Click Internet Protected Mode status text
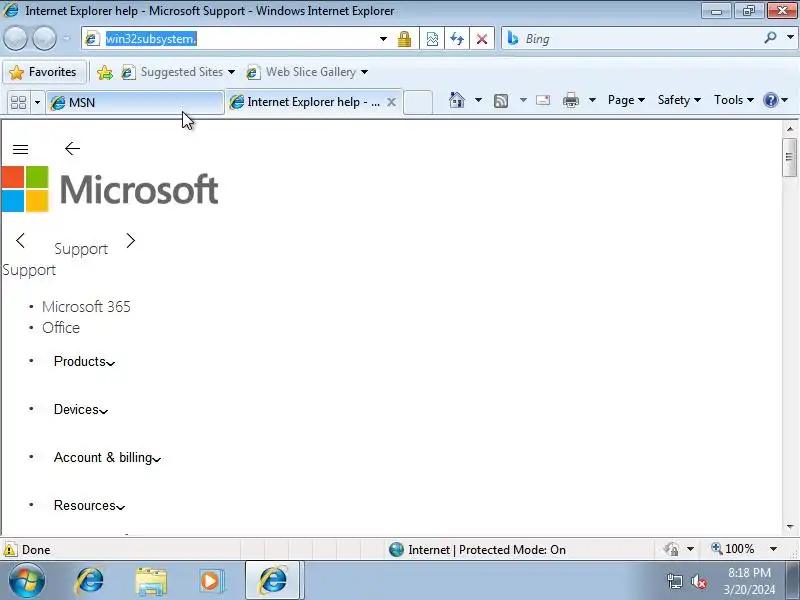This screenshot has height=600, width=800. pyautogui.click(x=487, y=550)
